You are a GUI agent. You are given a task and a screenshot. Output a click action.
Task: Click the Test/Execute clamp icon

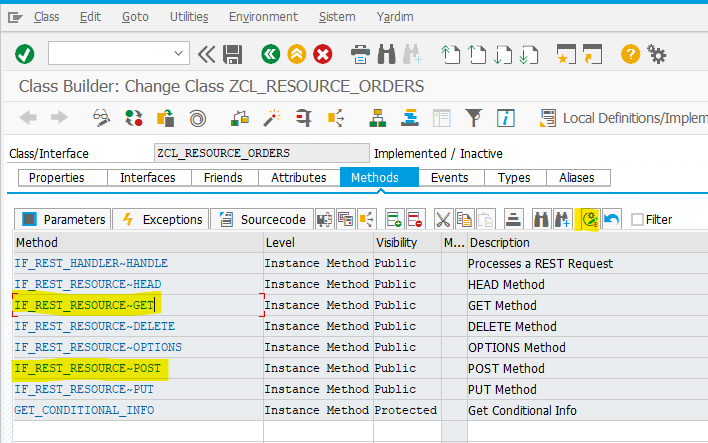[x=303, y=118]
